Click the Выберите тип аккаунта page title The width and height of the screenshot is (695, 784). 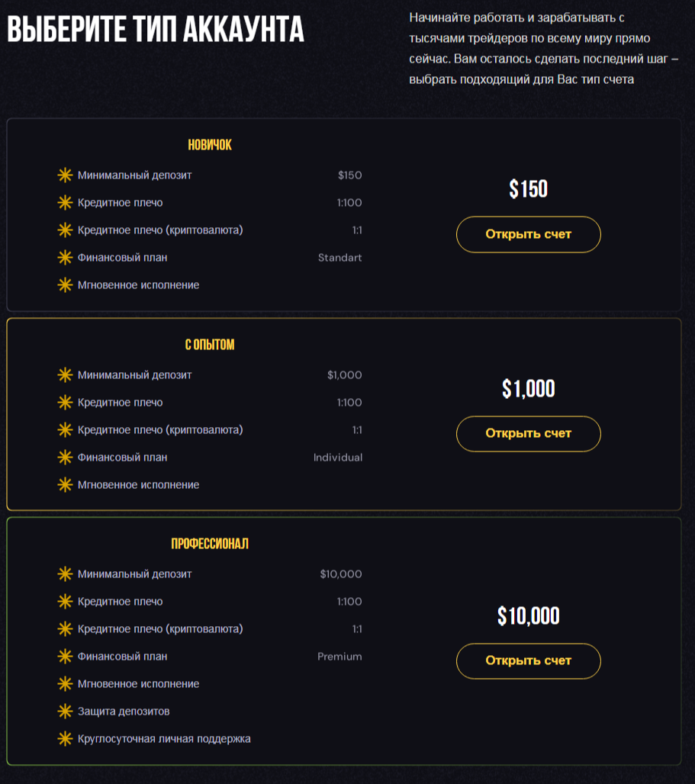pos(156,28)
